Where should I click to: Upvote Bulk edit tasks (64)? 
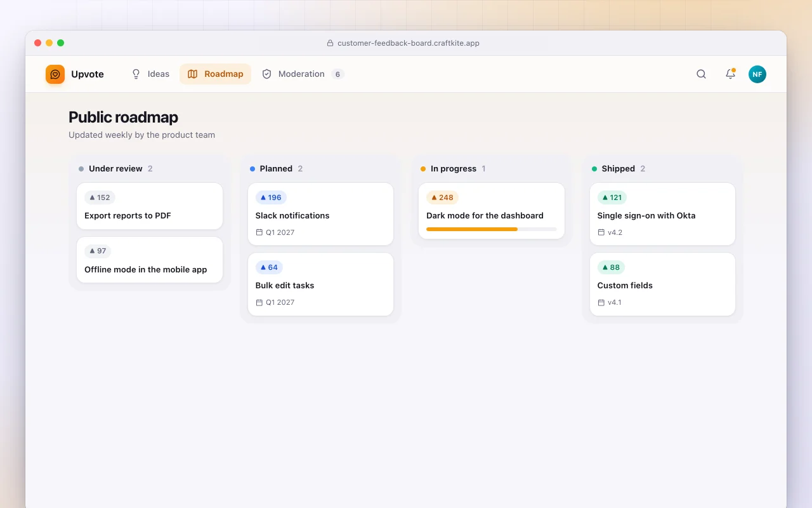point(269,267)
